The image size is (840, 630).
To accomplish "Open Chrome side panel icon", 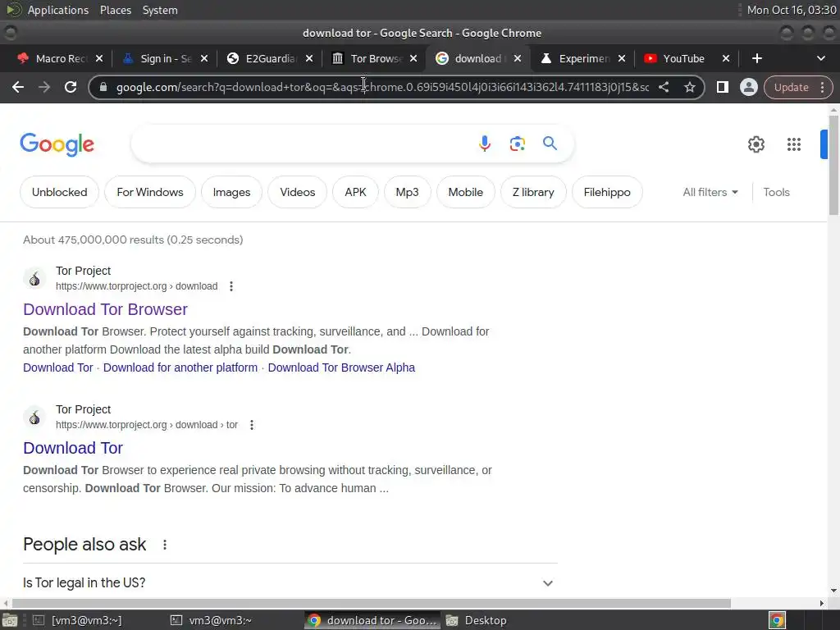I will pos(723,87).
